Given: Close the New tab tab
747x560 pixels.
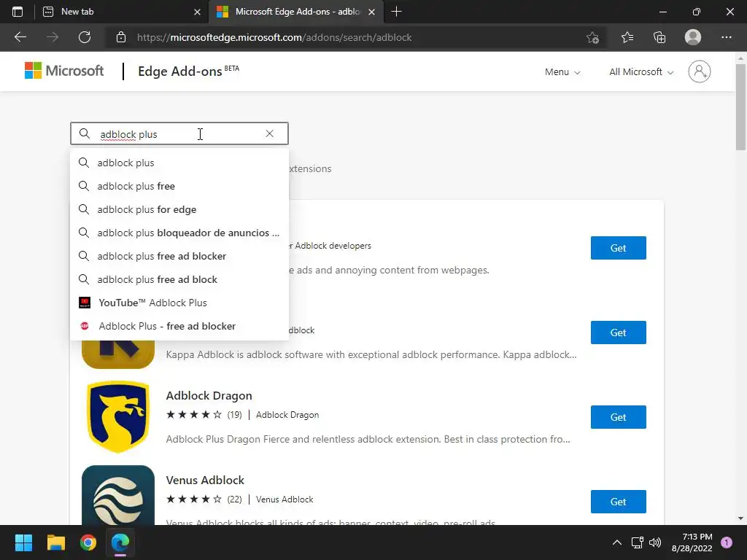Looking at the screenshot, I should click(197, 12).
